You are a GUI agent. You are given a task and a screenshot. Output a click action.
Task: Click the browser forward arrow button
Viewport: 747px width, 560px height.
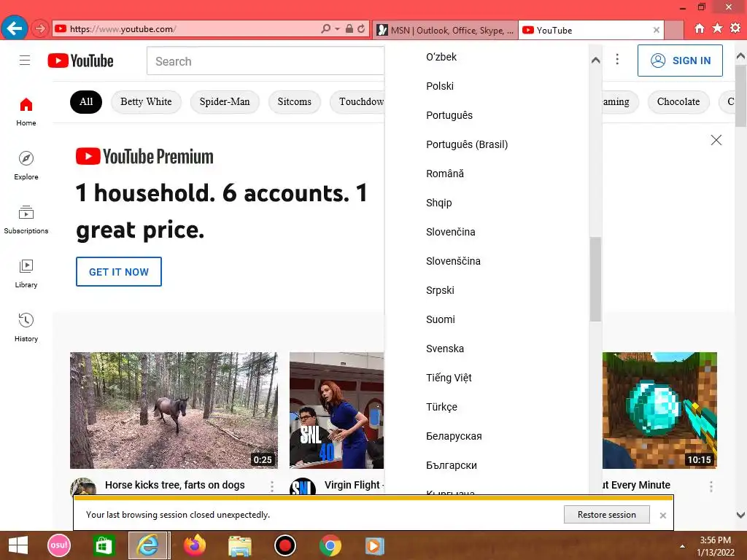point(40,29)
